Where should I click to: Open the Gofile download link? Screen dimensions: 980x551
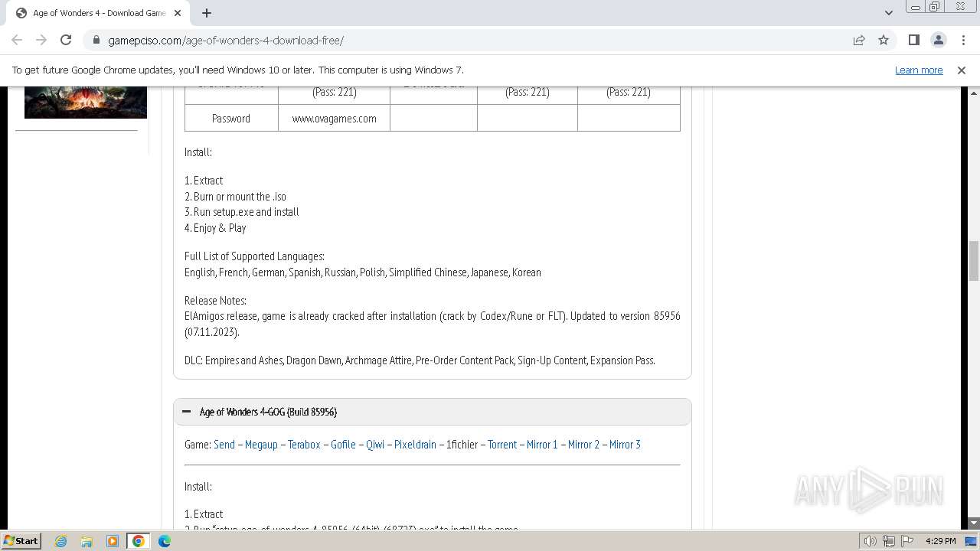point(343,445)
